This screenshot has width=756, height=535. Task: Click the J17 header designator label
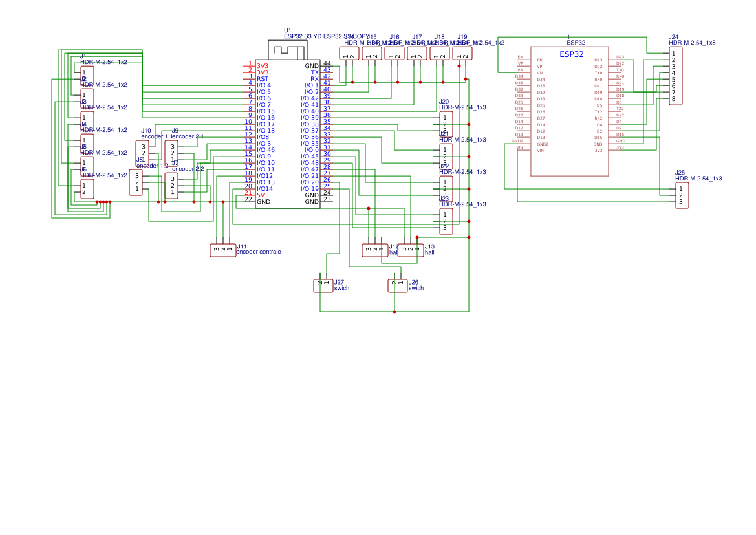(x=417, y=37)
